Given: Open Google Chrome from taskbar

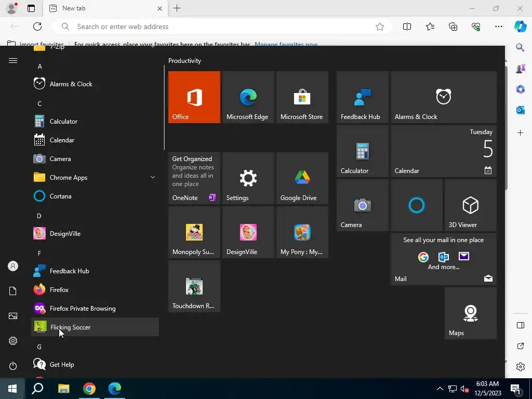Looking at the screenshot, I should pos(89,389).
